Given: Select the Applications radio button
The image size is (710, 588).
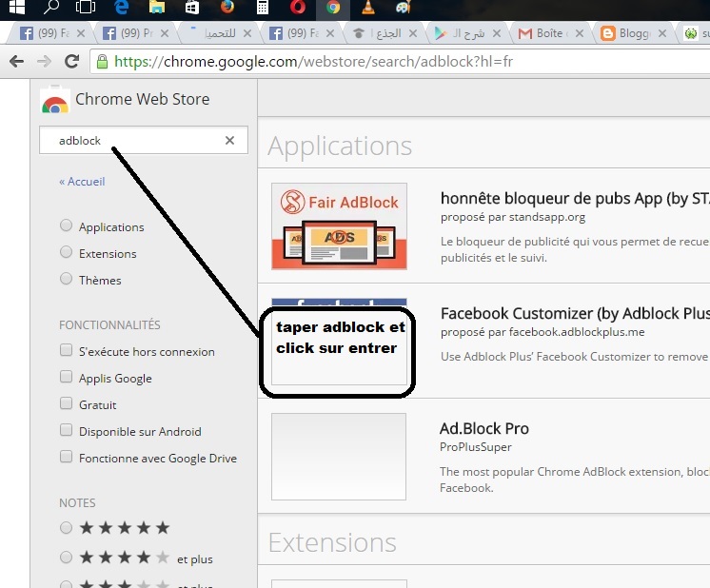Looking at the screenshot, I should 66,225.
